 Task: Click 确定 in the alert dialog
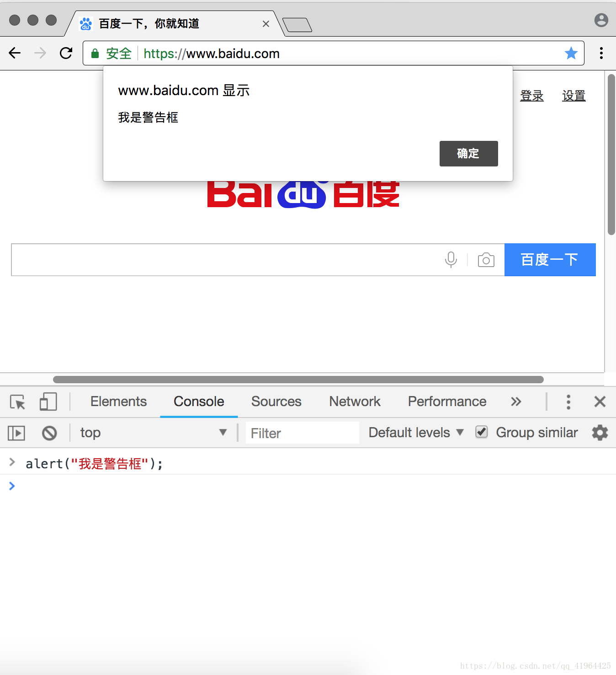click(x=468, y=154)
